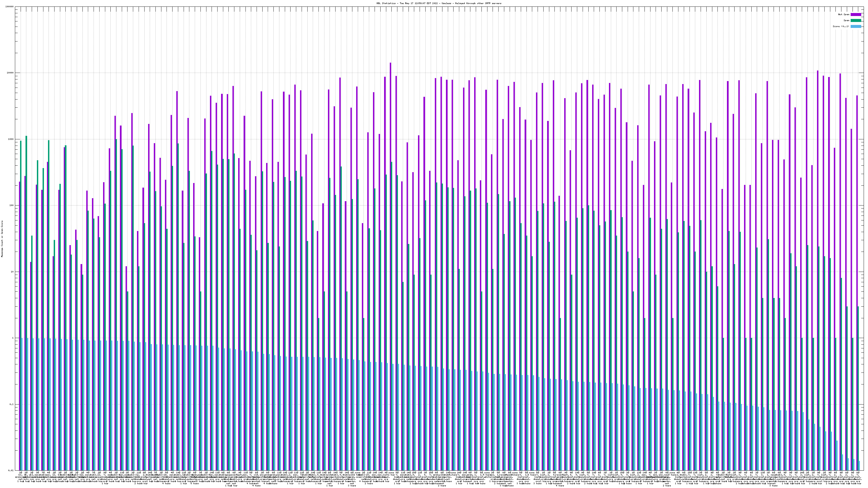This screenshot has width=868, height=488.
Task: Click the 0.1 y-axis tick label
Action: click(x=12, y=404)
